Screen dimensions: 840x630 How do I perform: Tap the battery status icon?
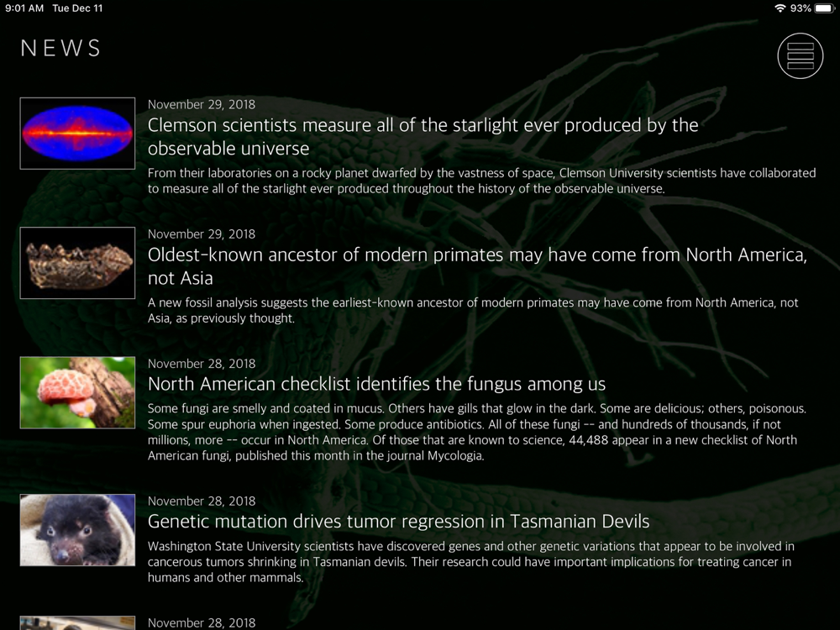pyautogui.click(x=825, y=8)
